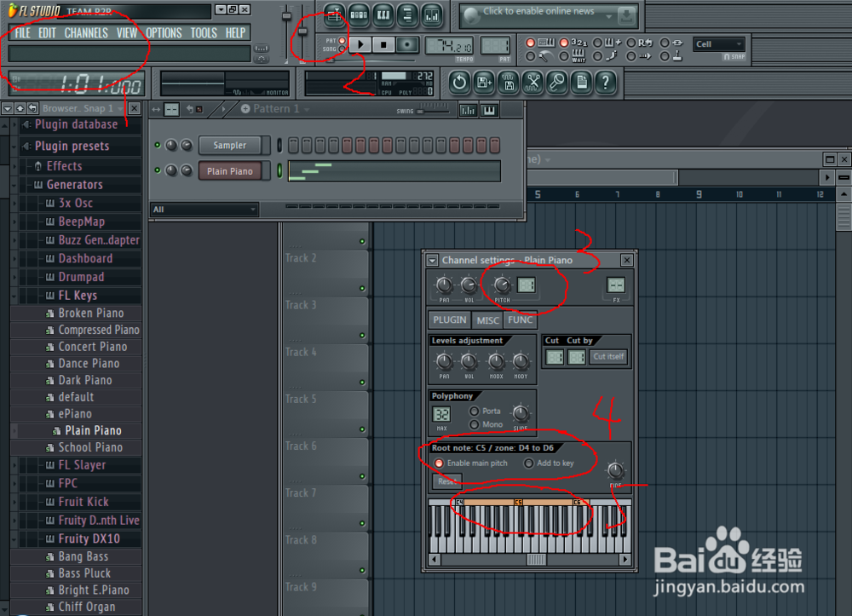Toggle blend recorded notes option
This screenshot has width=852, height=616.
[x=598, y=43]
